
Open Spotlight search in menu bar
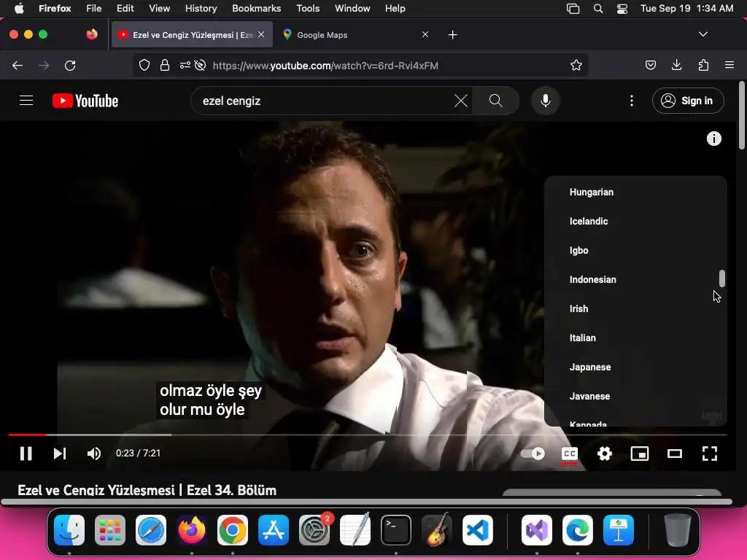[598, 9]
